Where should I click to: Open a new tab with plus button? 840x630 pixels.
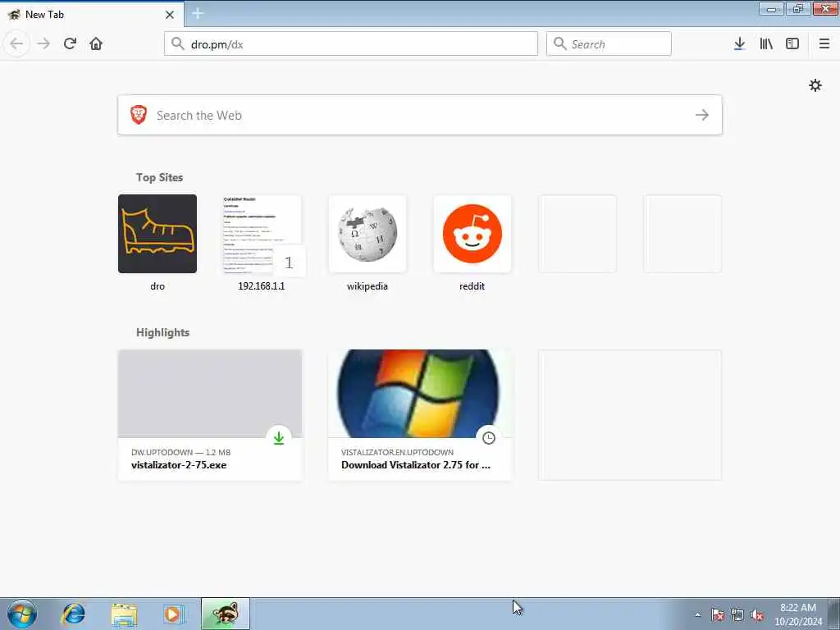[197, 13]
